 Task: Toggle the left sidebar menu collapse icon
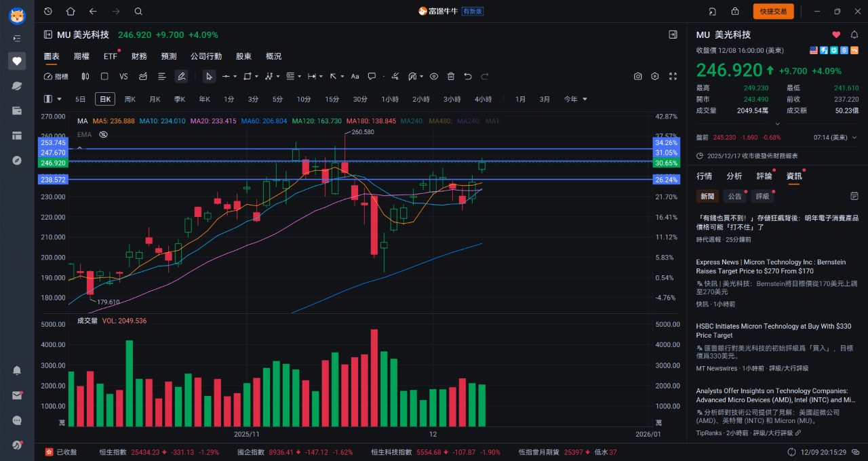[17, 39]
